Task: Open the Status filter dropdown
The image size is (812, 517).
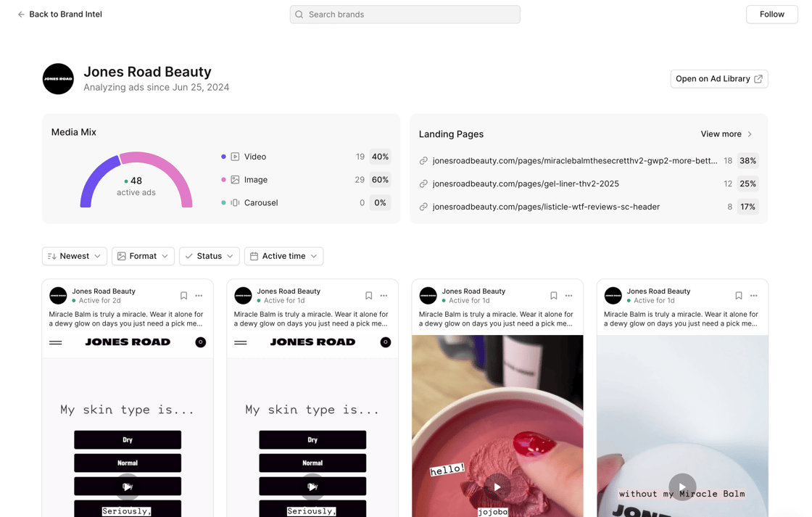Action: click(x=210, y=256)
